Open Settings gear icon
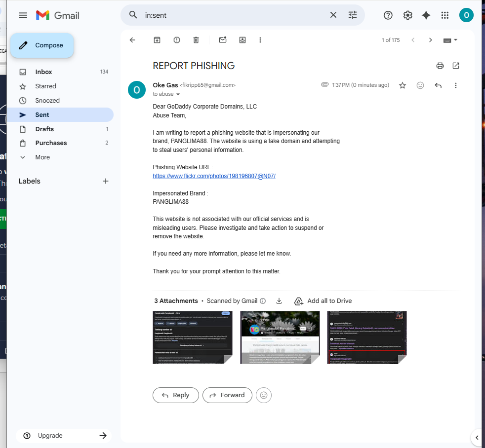485x448 pixels. 407,15
